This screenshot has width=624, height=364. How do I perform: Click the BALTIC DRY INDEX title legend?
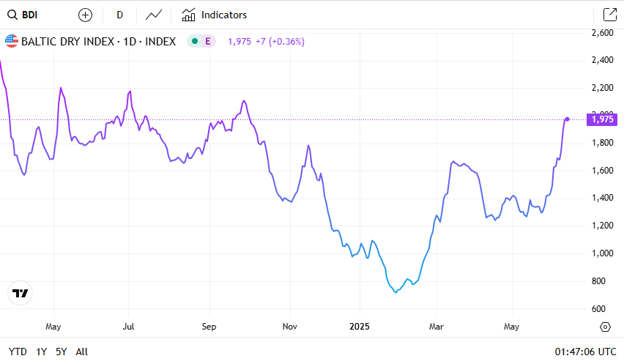pyautogui.click(x=97, y=42)
